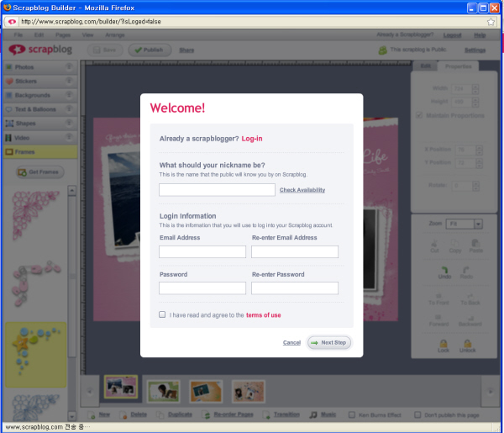The width and height of the screenshot is (504, 433).
Task: Click the Redo icon
Action: coord(466,272)
